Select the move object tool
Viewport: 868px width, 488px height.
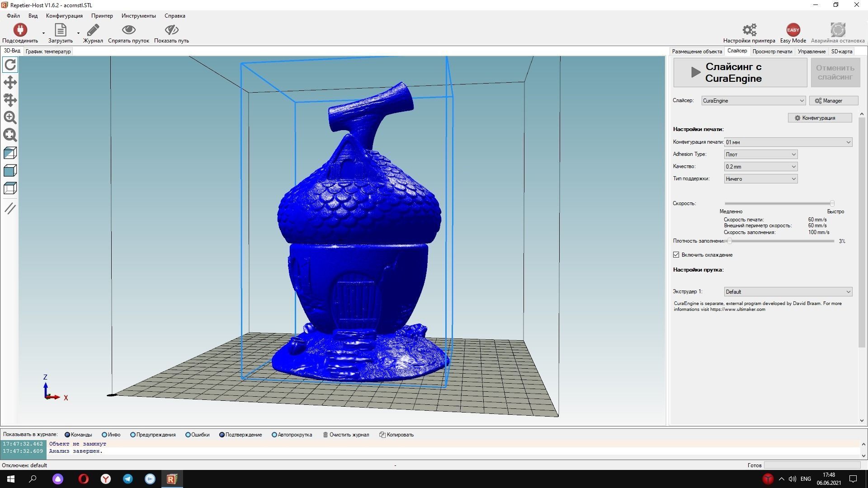tap(10, 100)
